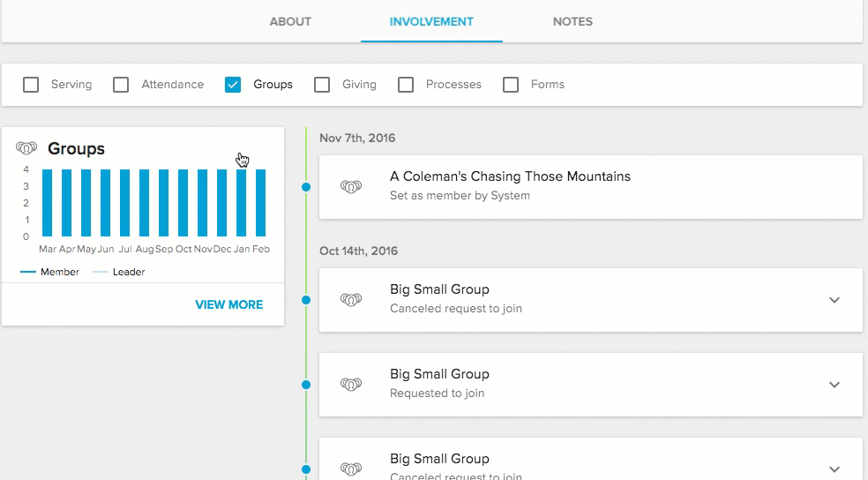Click the group icon on A Coleman's Chasing Those Mountains
This screenshot has width=868, height=480.
click(x=351, y=186)
